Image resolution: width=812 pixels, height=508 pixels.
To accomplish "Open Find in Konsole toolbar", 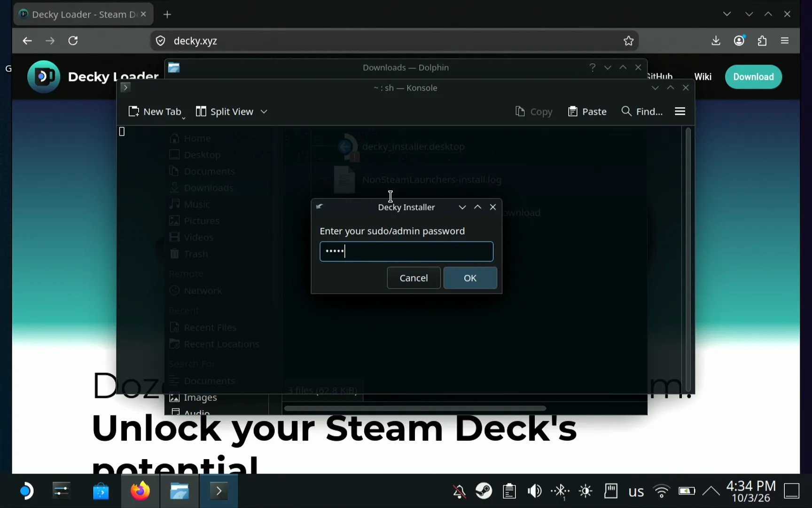I will pyautogui.click(x=642, y=111).
